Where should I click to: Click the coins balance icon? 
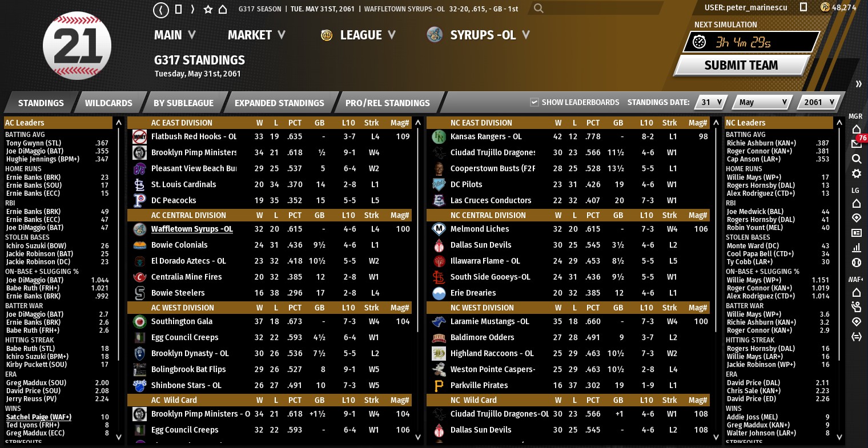825,7
